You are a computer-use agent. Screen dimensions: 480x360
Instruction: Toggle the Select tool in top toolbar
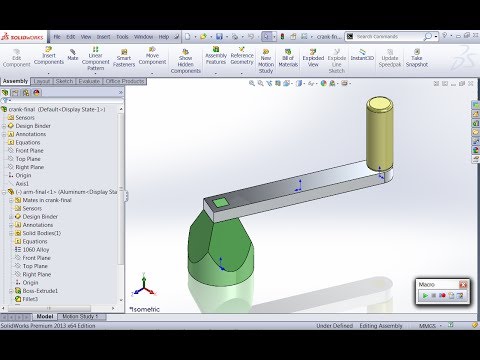[266, 37]
